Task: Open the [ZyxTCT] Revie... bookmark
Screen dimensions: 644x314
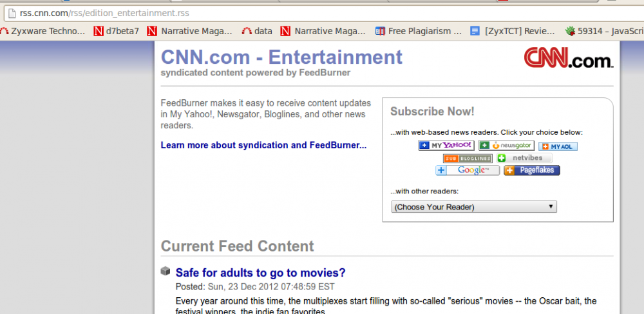Action: (513, 31)
